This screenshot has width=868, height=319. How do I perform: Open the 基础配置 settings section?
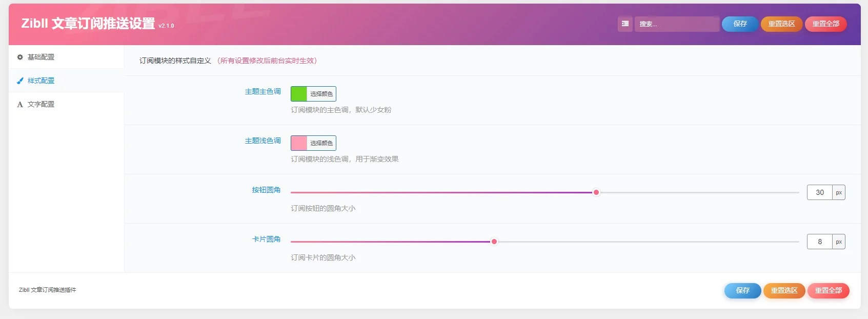pos(67,57)
